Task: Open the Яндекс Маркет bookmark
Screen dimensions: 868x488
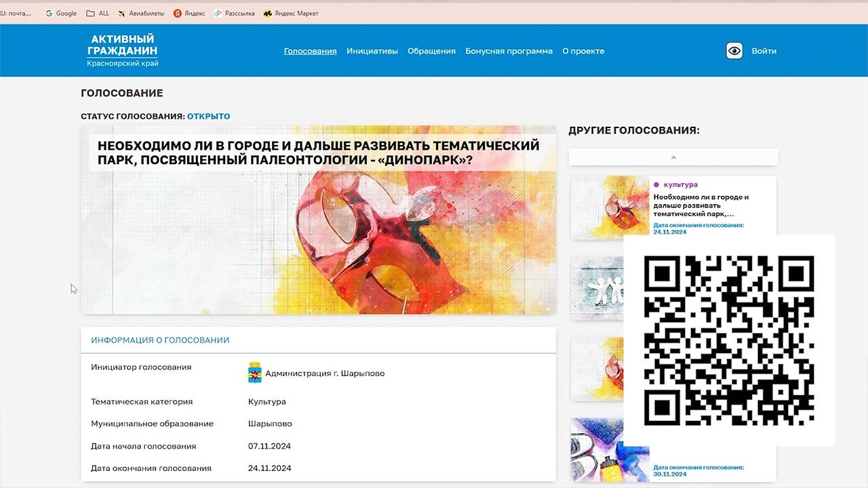Action: tap(291, 13)
